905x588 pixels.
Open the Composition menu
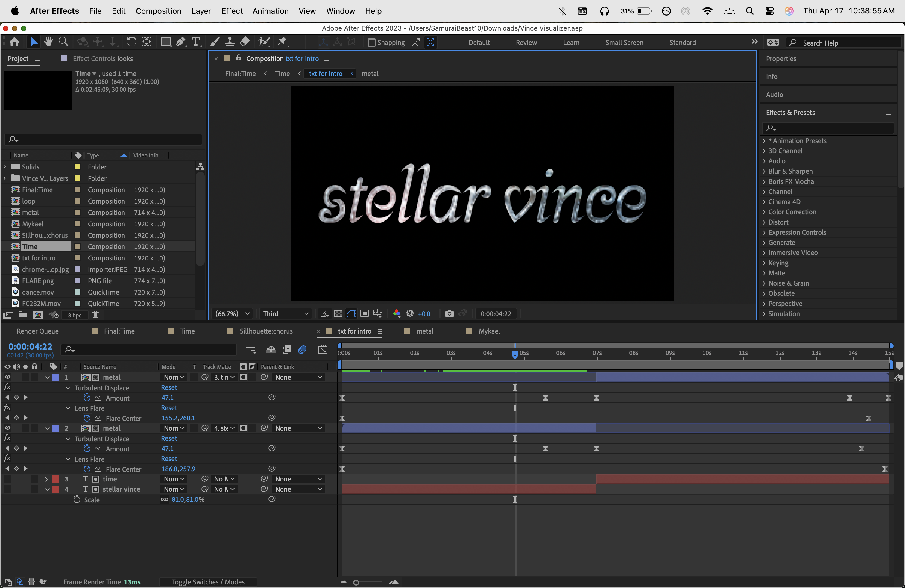click(x=158, y=11)
